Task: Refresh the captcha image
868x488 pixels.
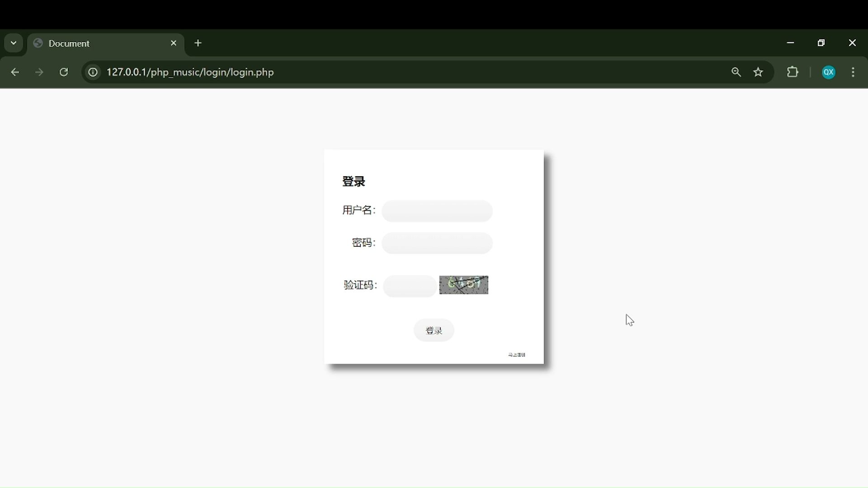Action: [x=464, y=285]
